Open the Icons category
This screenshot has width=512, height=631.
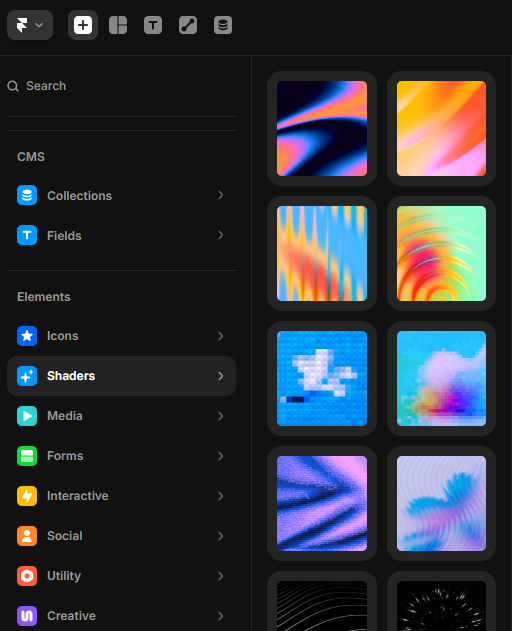(121, 336)
